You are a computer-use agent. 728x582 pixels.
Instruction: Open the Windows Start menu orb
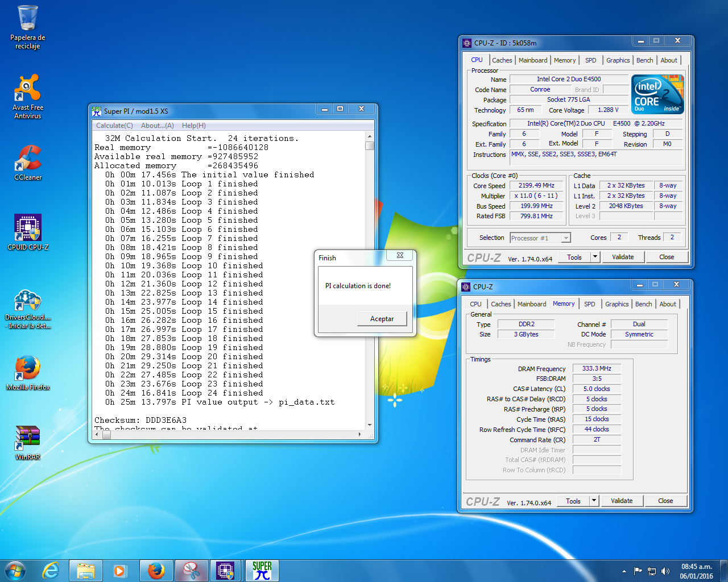(15, 571)
